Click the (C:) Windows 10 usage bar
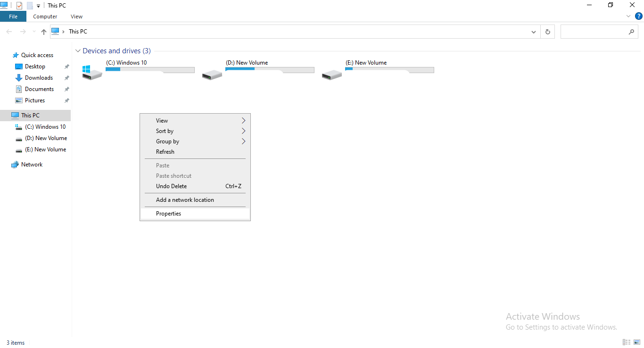The image size is (644, 348). click(150, 70)
